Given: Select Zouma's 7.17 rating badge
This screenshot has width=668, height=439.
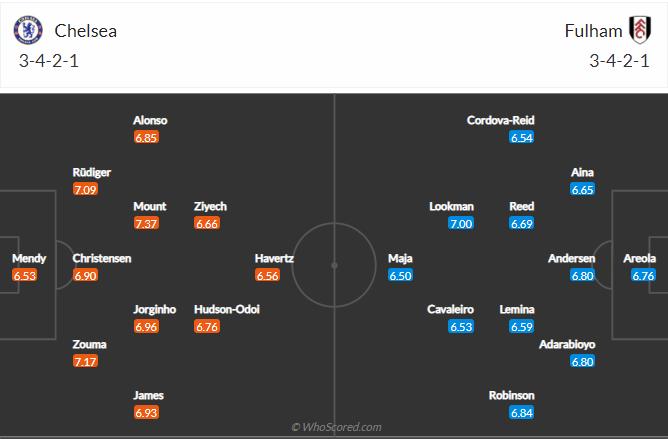Looking at the screenshot, I should [x=85, y=361].
